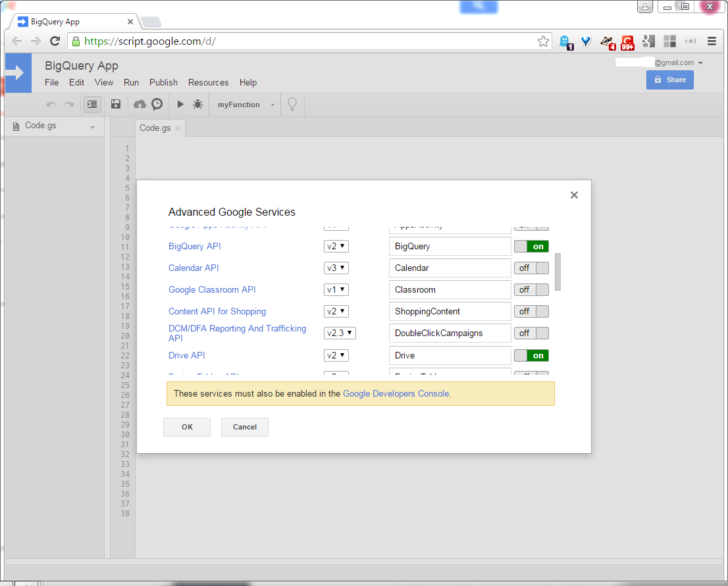728x586 pixels.
Task: Close the Advanced Google Services dialog
Action: pyautogui.click(x=575, y=195)
